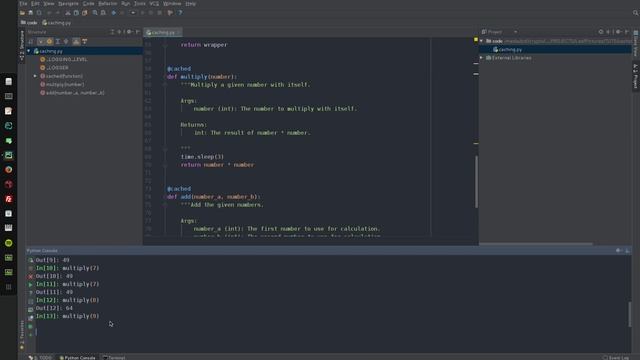Click the Project panel settings gear
This screenshot has height=360, width=640.
pos(618,32)
